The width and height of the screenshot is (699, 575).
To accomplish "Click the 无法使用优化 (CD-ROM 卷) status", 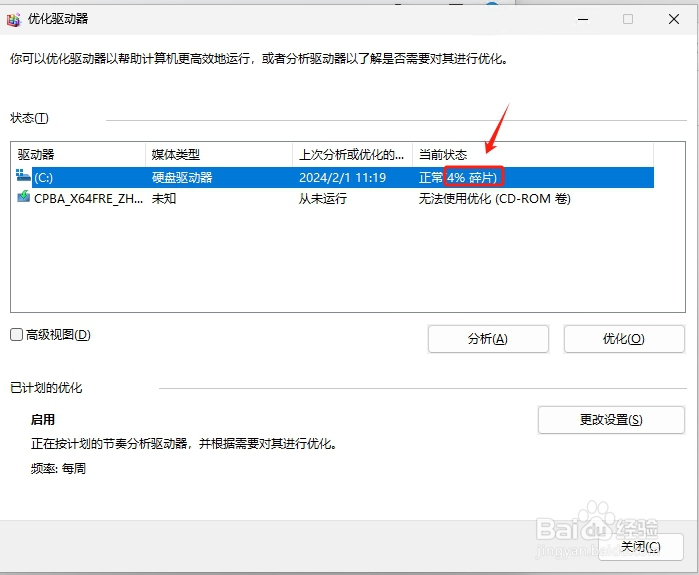I will (494, 198).
